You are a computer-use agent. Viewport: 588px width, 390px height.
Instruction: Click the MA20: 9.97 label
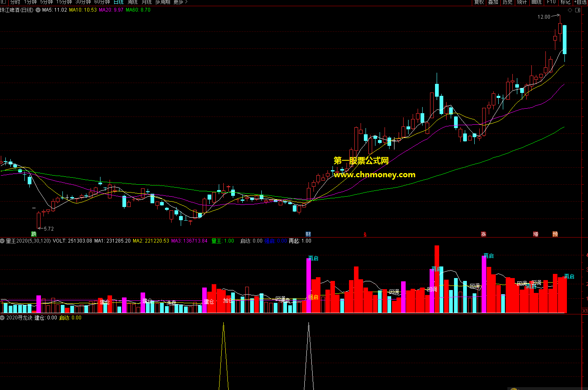(111, 10)
